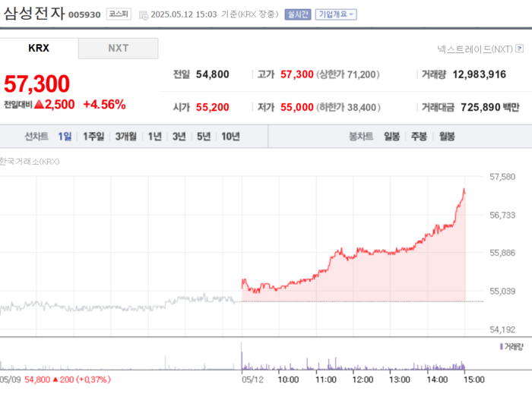Click the 시가 value 55,200

click(212, 107)
